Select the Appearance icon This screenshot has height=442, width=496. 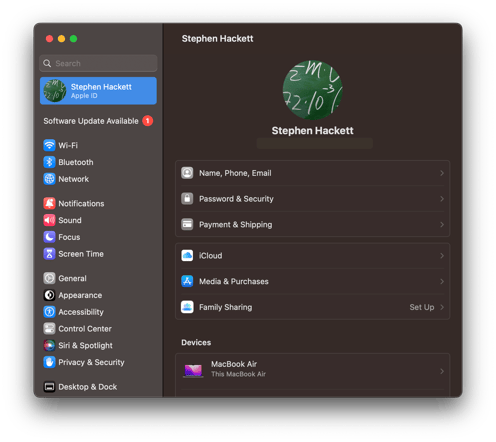pos(49,295)
